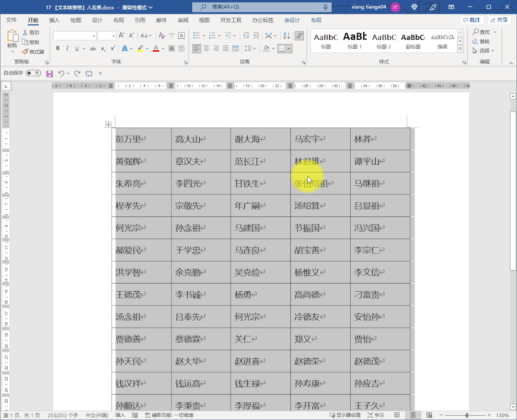This screenshot has height=420, width=517.
Task: Toggle center paragraph alignment
Action: coord(207,48)
